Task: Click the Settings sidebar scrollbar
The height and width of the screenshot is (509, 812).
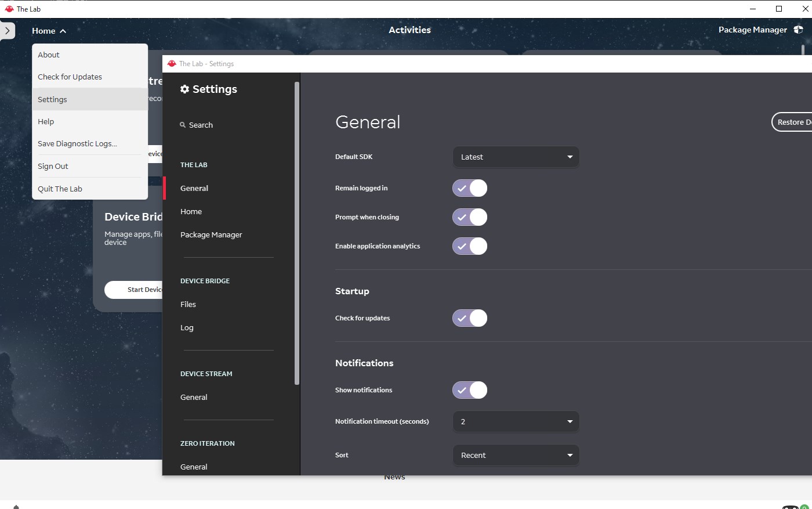Action: tap(297, 233)
